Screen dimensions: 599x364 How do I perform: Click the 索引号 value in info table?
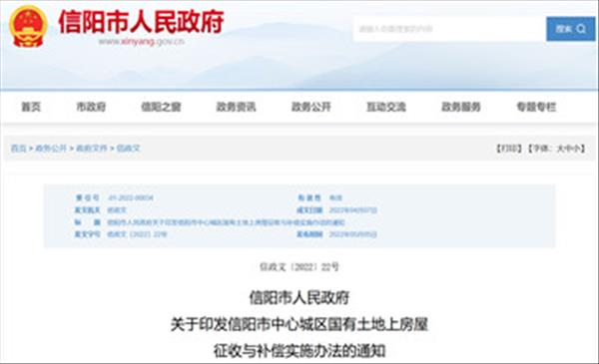click(x=131, y=197)
